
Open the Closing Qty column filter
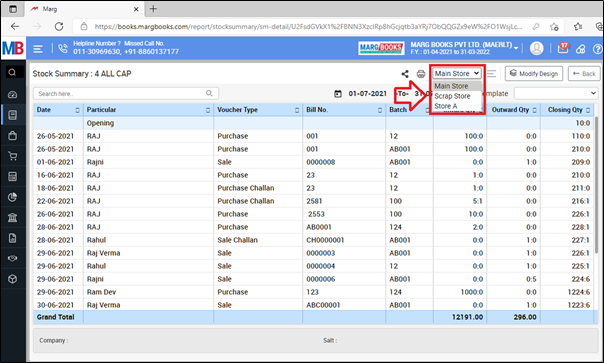point(588,110)
